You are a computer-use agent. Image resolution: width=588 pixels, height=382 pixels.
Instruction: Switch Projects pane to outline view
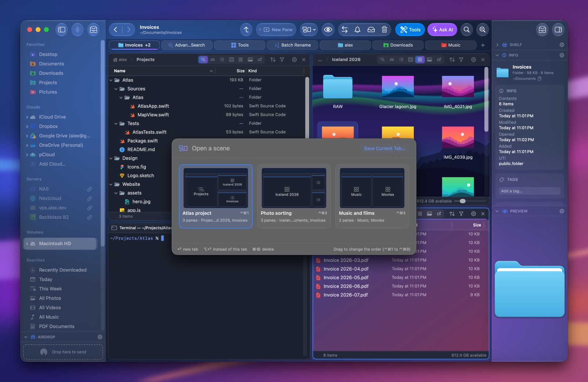pos(203,60)
